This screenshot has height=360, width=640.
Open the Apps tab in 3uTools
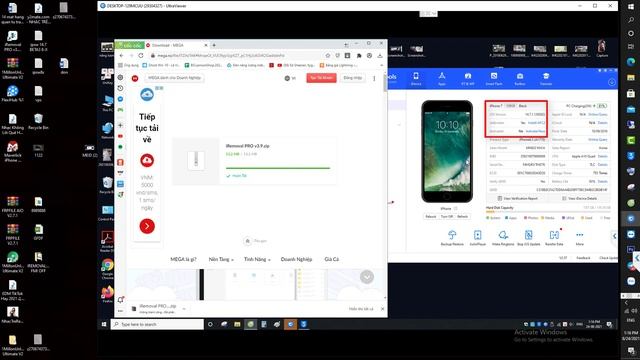(442, 78)
